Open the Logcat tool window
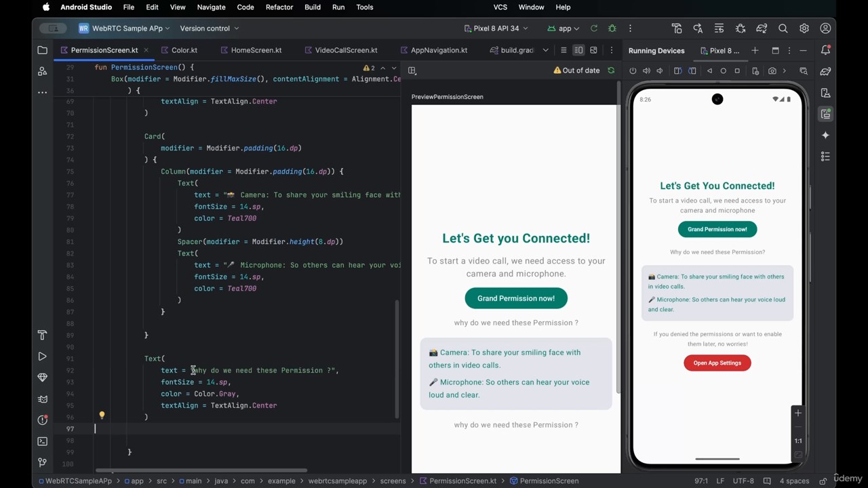This screenshot has width=868, height=488. [42, 399]
